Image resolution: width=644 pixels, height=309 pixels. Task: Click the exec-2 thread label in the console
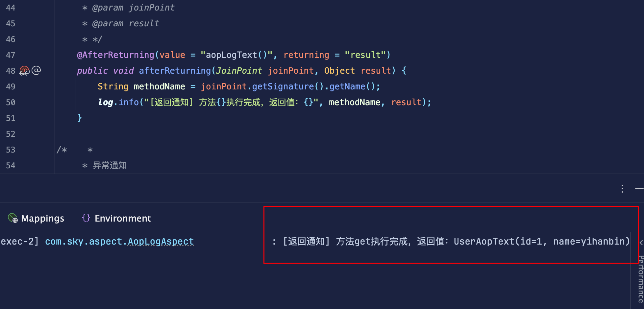click(14, 241)
